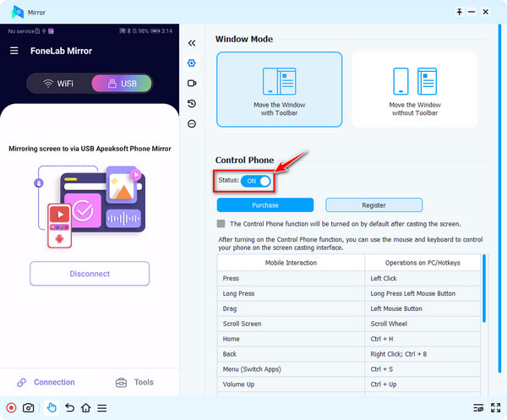The width and height of the screenshot is (507, 420).
Task: Go back using the undo arrow icon
Action: (x=69, y=407)
